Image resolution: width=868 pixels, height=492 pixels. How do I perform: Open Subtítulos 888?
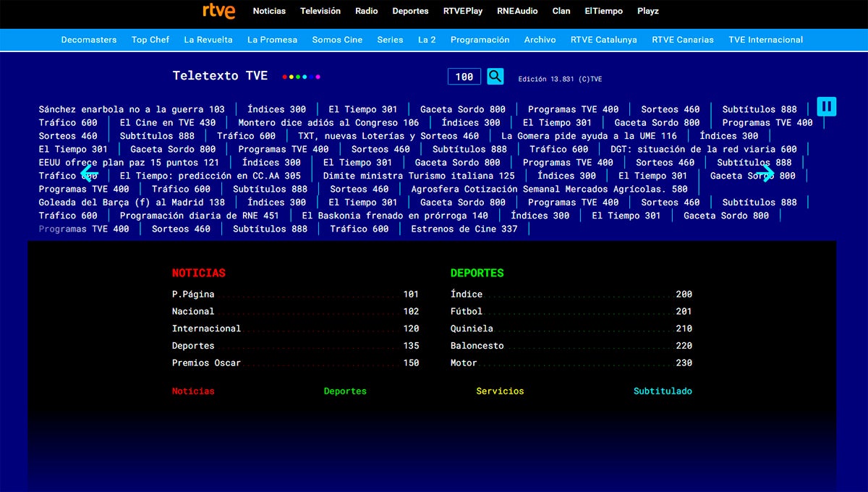pyautogui.click(x=759, y=109)
